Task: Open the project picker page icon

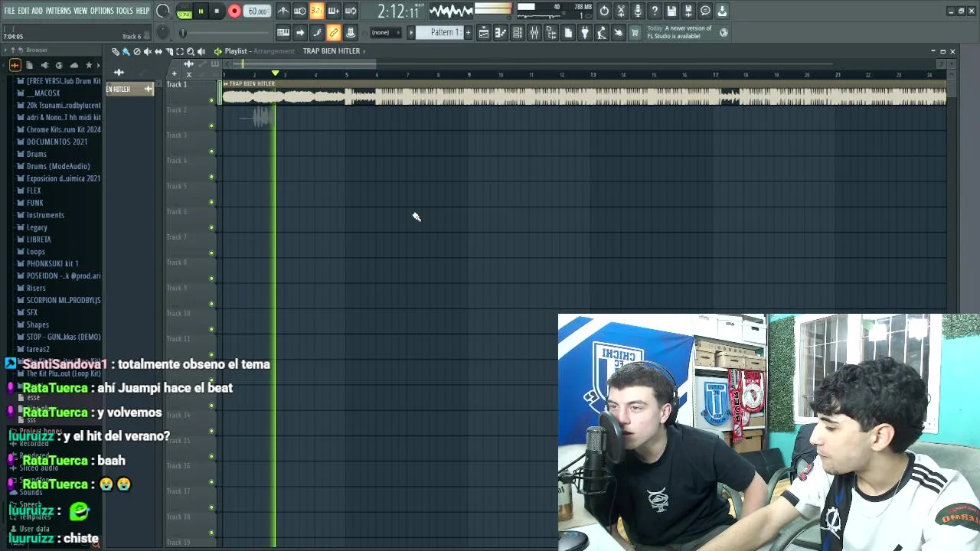Action: (x=568, y=32)
